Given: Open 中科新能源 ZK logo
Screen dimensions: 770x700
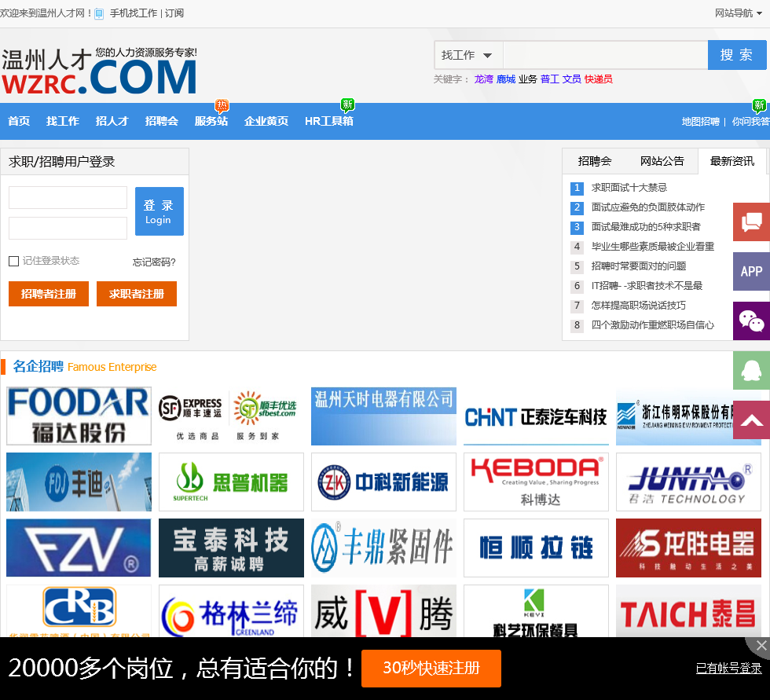Looking at the screenshot, I should click(x=383, y=482).
